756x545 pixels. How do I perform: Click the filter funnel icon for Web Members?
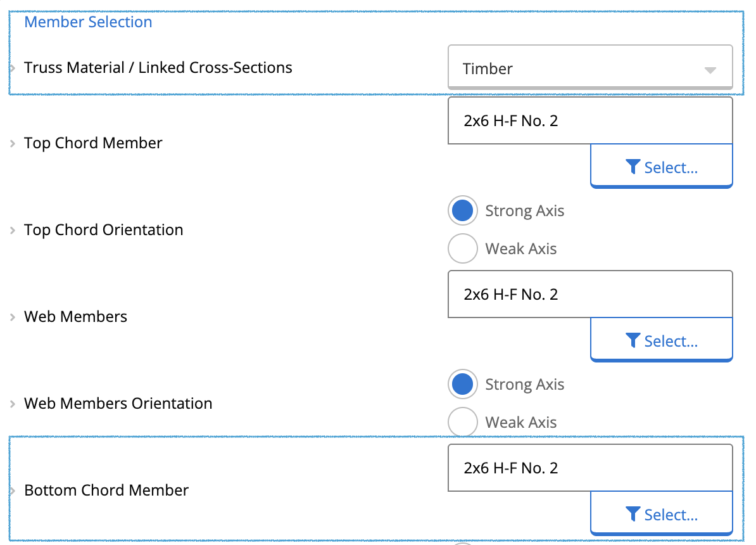[633, 340]
